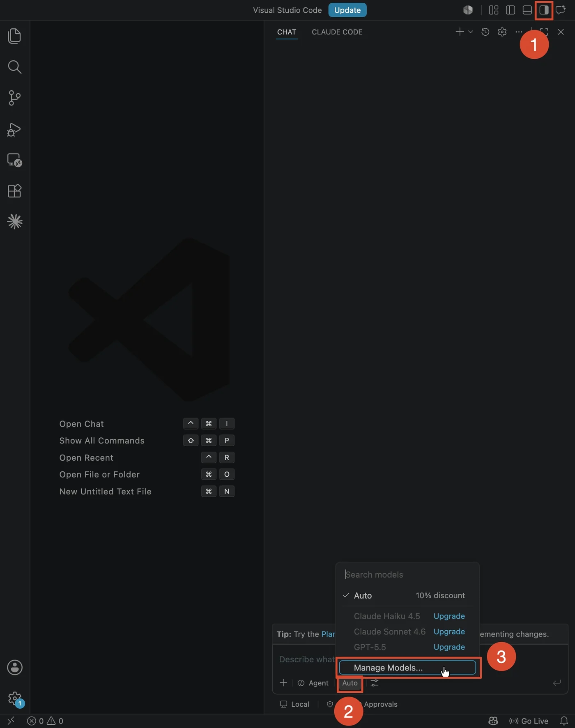575x728 pixels.
Task: Maximize the chat panel size
Action: click(x=544, y=32)
